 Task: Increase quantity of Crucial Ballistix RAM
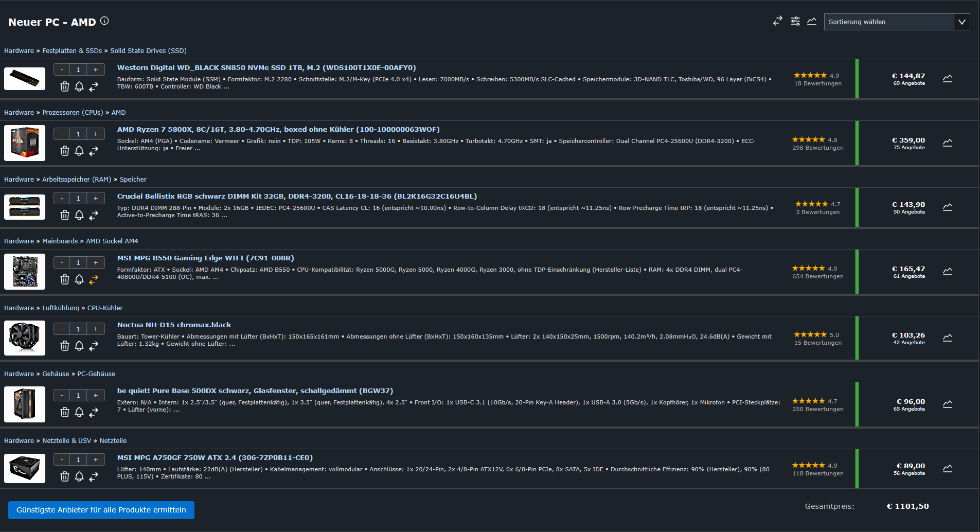point(96,198)
